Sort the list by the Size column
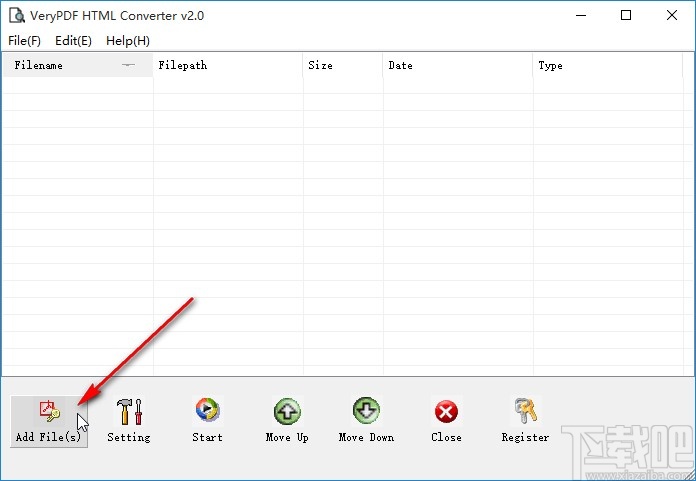This screenshot has height=481, width=696. (x=343, y=65)
